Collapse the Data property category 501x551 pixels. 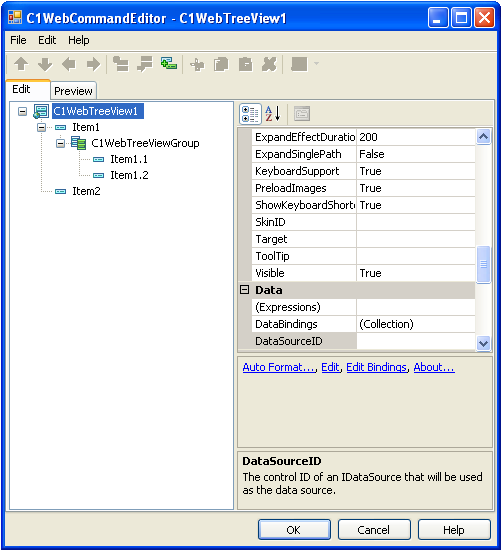(245, 290)
